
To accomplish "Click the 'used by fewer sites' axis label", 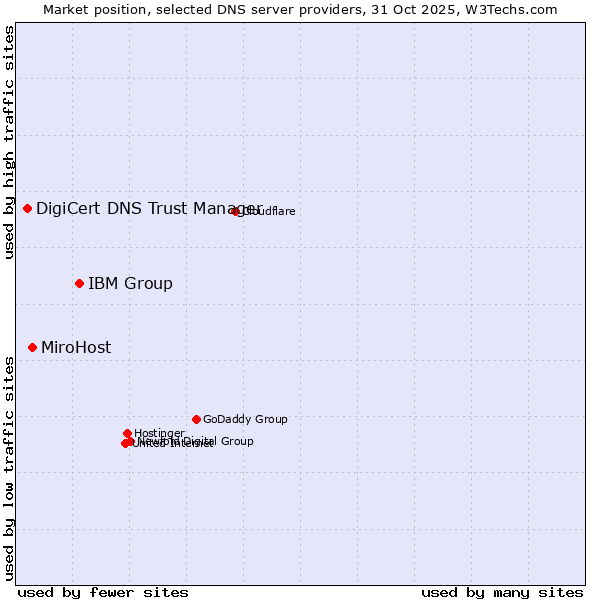I will click(103, 592).
